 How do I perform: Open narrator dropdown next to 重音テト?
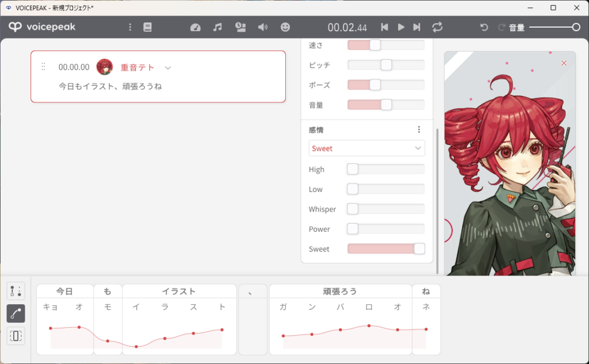tap(168, 68)
